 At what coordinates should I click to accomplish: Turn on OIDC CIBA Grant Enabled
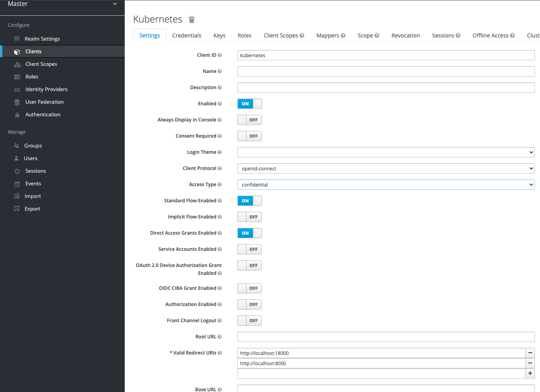250,288
